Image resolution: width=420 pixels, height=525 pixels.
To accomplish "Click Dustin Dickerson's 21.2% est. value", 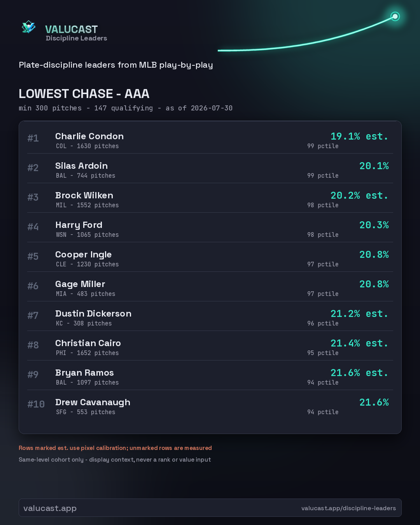I will pos(359,313).
